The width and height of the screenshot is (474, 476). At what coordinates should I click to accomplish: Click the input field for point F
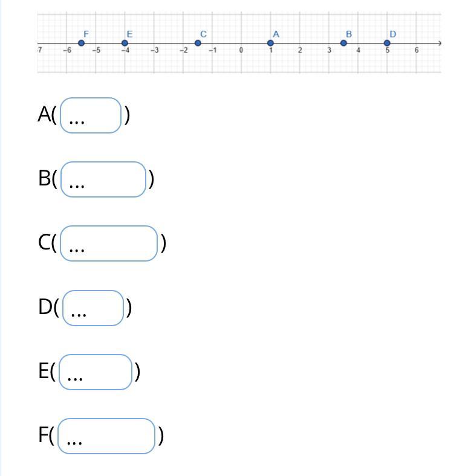[x=106, y=436]
